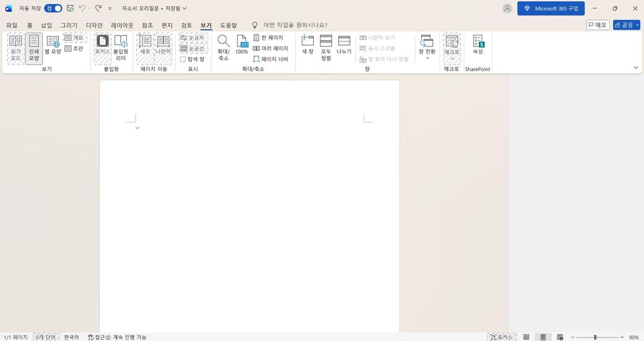Click the 메모 (Comments) button

coord(598,25)
